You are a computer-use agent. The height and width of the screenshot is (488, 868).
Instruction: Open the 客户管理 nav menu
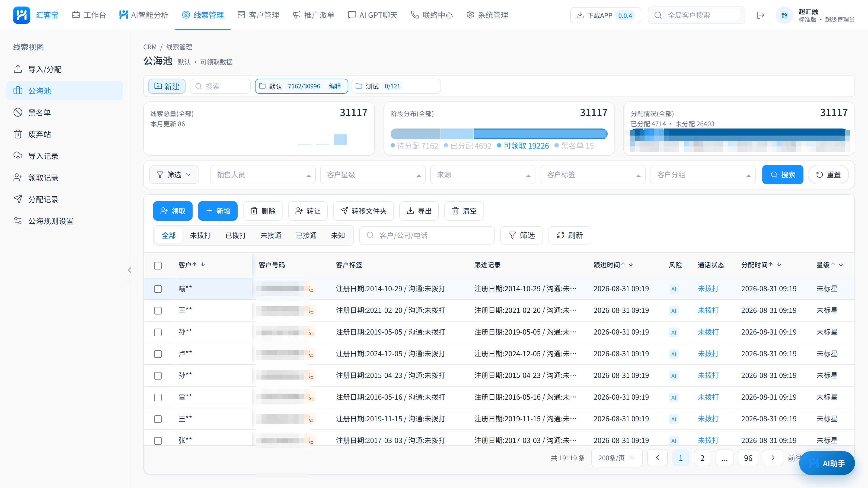pyautogui.click(x=259, y=15)
